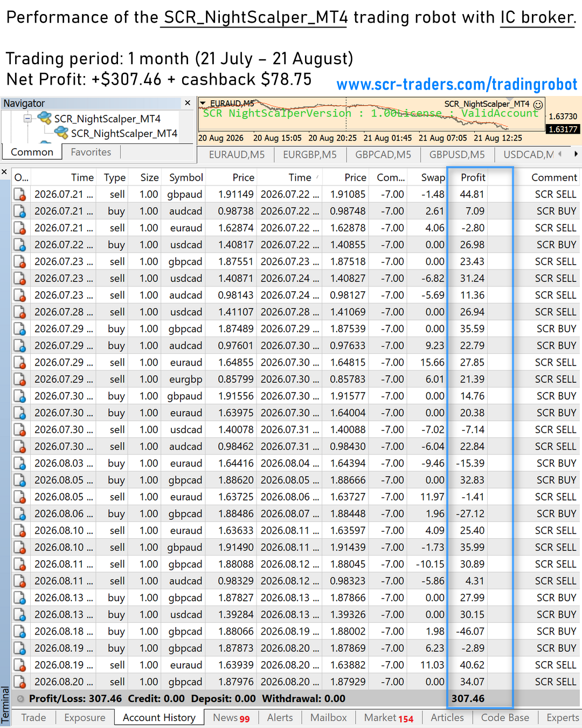Select swap value 15.66
This screenshot has height=728, width=582.
(x=432, y=362)
